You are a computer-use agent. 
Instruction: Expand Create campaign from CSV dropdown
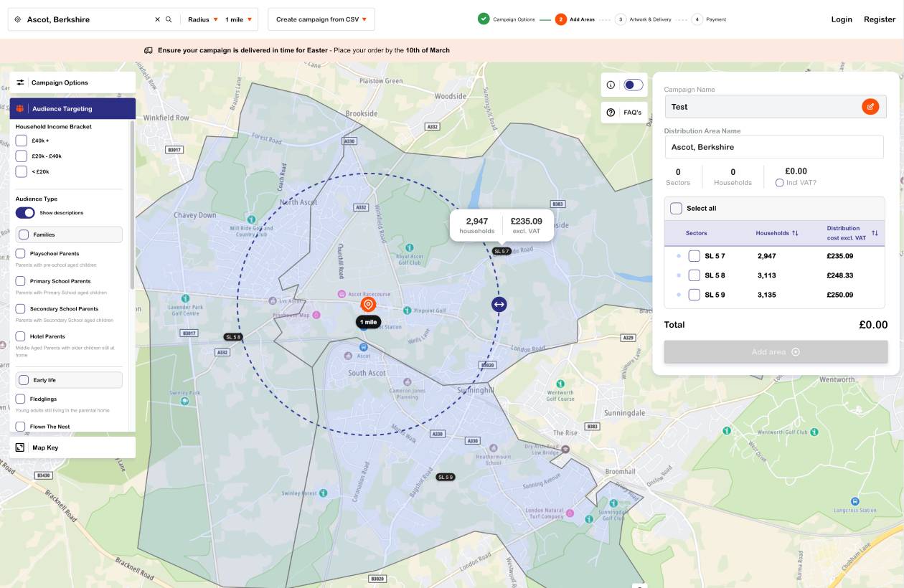[321, 19]
